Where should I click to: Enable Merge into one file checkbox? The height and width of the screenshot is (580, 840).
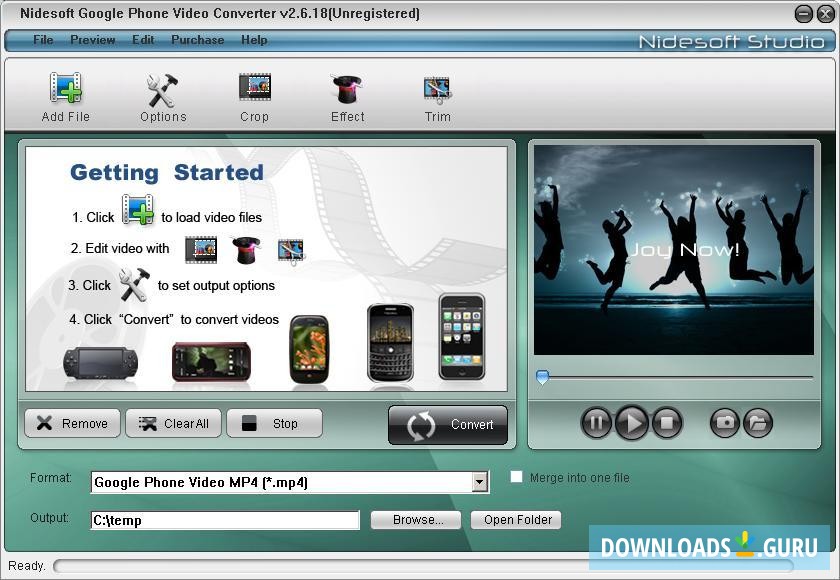coord(517,477)
